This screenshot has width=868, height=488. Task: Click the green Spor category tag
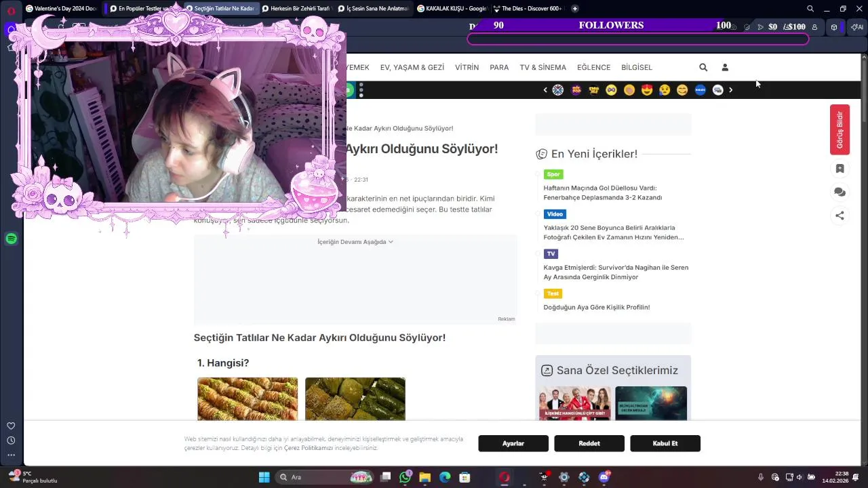coord(553,174)
